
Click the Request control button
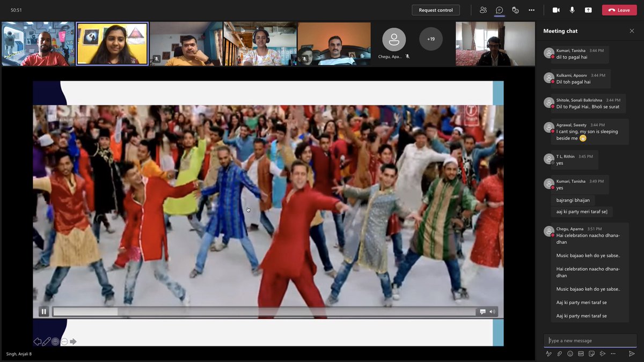point(436,10)
